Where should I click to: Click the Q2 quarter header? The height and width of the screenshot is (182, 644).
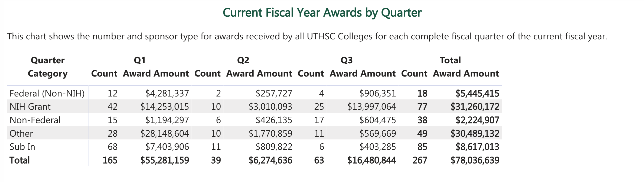point(243,60)
